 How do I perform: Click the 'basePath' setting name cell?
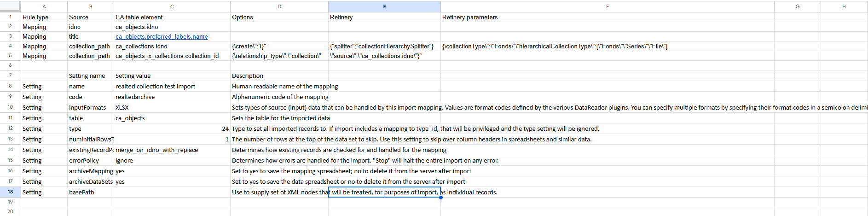[90, 193]
